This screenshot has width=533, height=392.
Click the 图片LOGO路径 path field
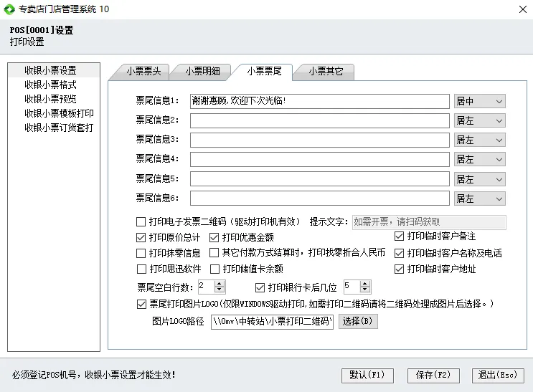tap(272, 322)
